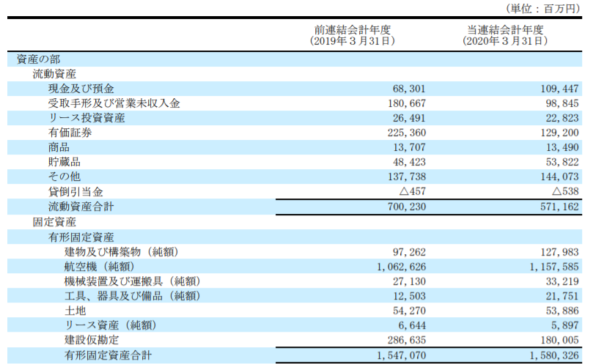Select the 前連結会計年度 column header
Viewport: 615px width, 364px height.
352,35
